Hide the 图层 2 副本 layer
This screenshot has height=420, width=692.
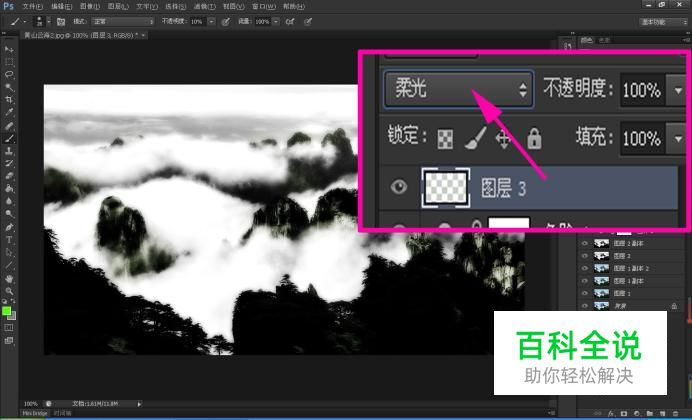click(x=585, y=243)
